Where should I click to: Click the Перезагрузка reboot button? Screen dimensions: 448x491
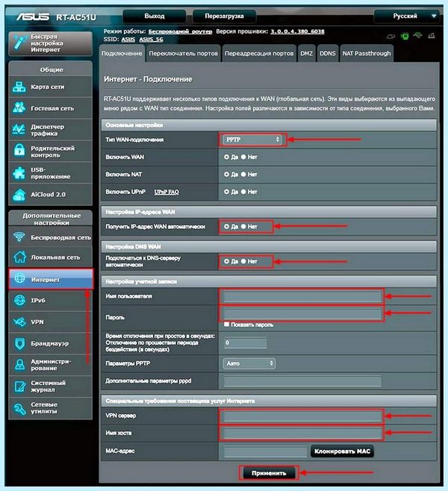coord(224,16)
